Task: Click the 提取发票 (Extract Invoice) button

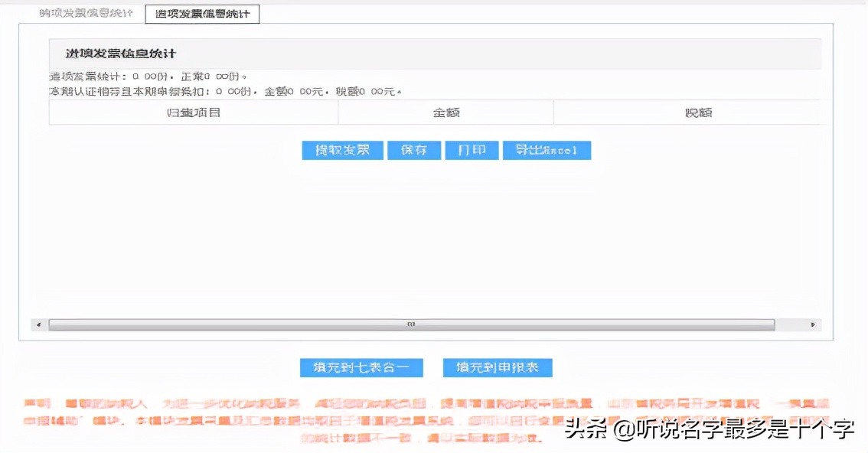Action: click(x=342, y=150)
